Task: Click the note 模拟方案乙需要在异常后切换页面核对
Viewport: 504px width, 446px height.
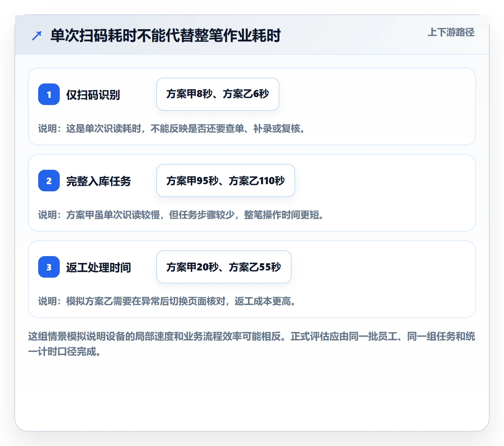Action: (x=167, y=301)
